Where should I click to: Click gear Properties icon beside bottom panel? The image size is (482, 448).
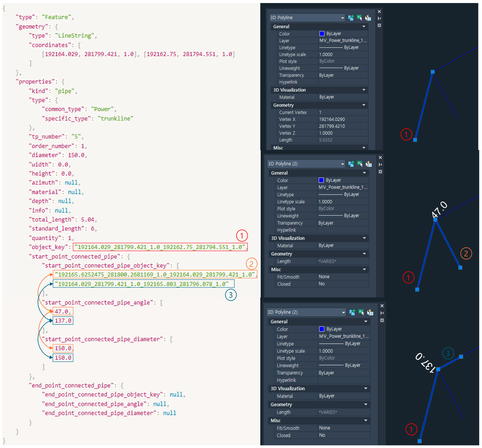coord(382,320)
